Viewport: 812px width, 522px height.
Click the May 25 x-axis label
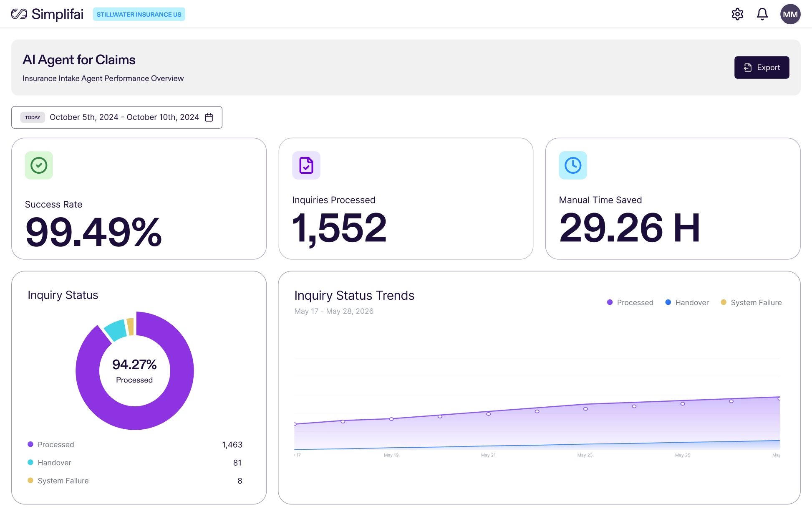pos(683,455)
